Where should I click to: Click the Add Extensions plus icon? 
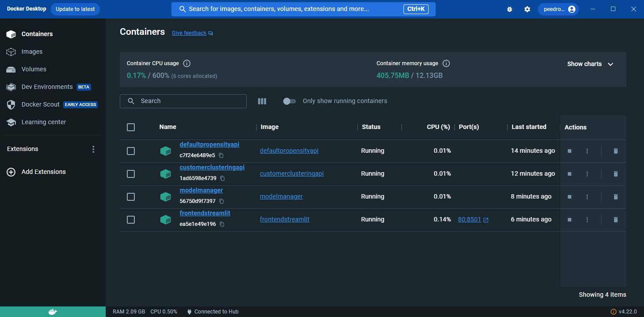11,172
